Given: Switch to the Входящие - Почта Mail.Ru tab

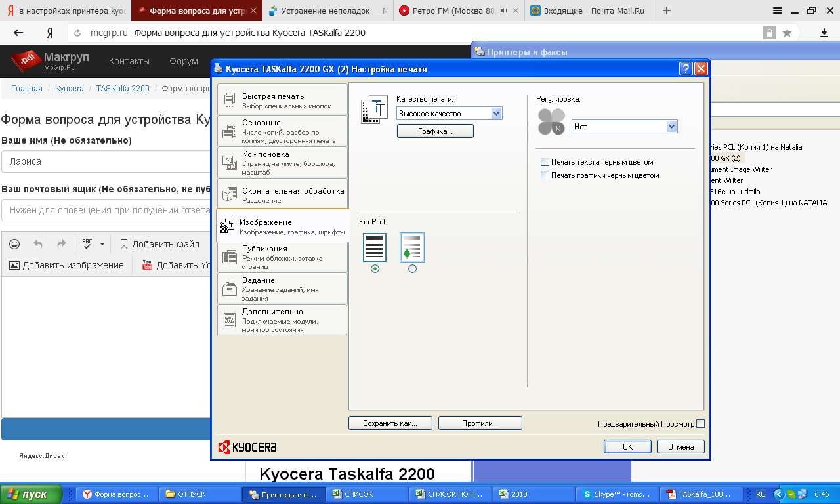Looking at the screenshot, I should tap(589, 10).
